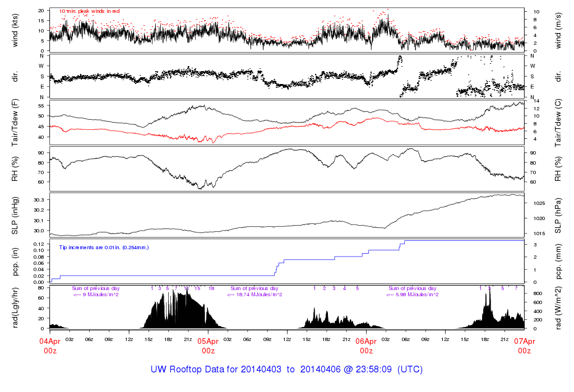Click the '04Apr' date label
The image size is (574, 392).
50,342
